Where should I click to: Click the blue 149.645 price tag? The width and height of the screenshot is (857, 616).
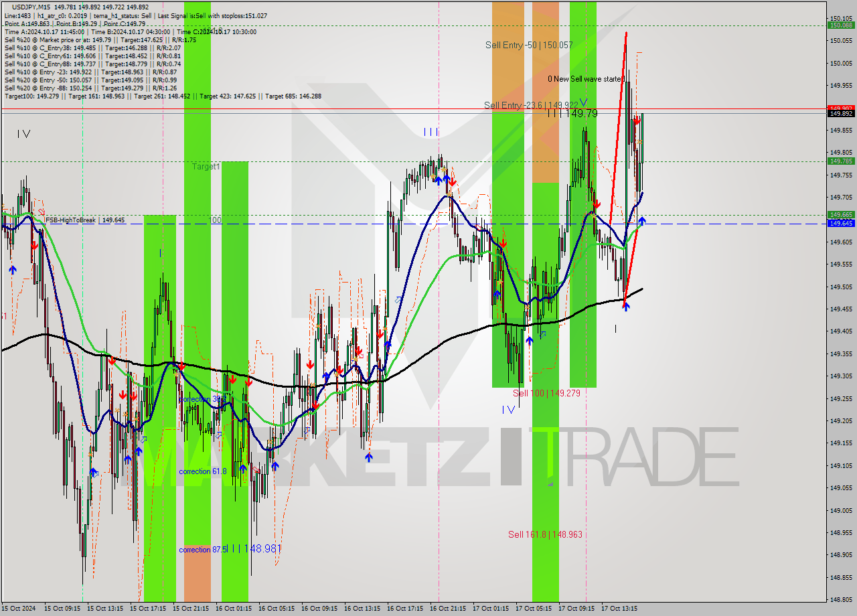841,223
